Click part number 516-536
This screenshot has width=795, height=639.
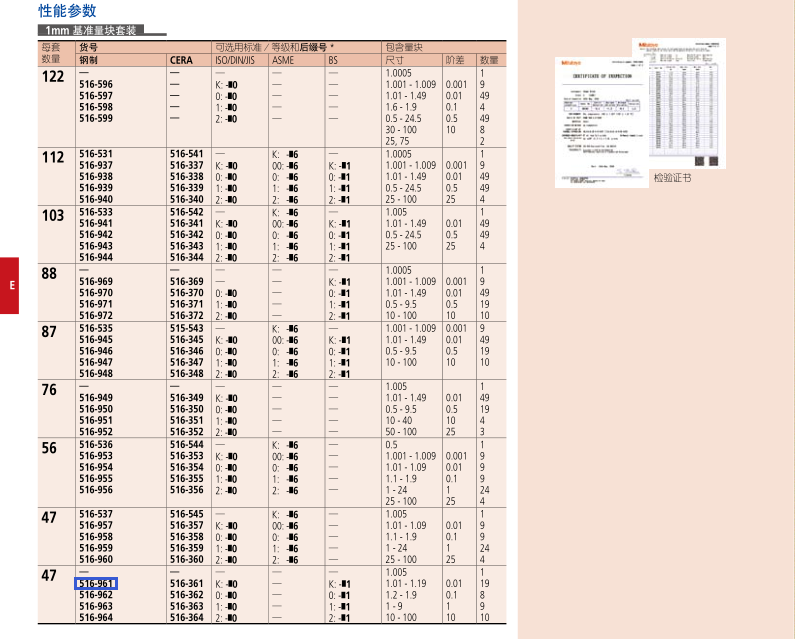click(x=96, y=444)
